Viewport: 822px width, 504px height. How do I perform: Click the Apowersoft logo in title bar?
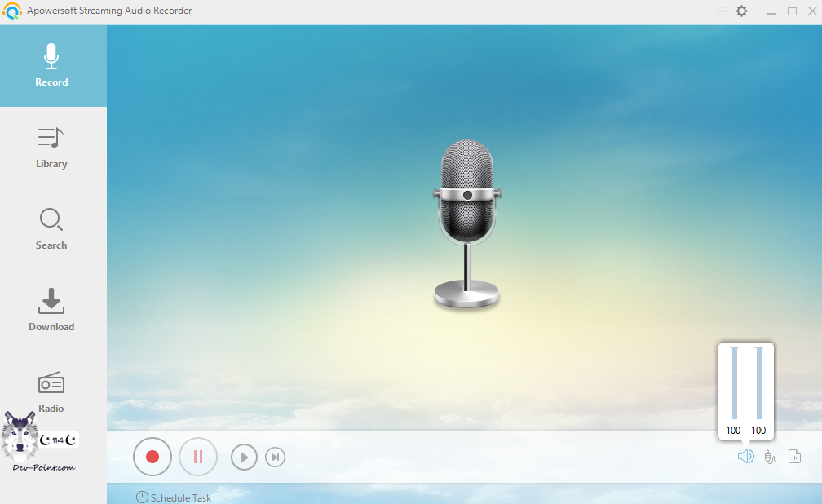11,11
